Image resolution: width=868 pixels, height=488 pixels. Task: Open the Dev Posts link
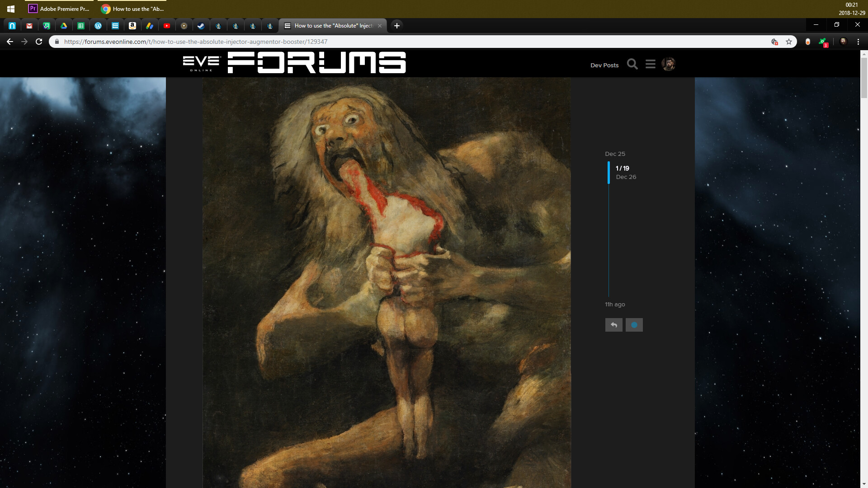tap(604, 65)
